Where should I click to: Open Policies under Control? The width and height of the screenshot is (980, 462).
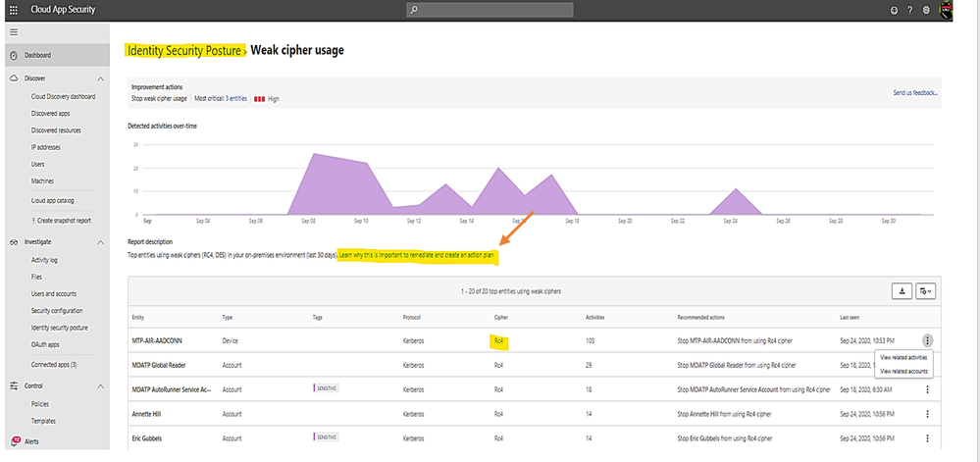pyautogui.click(x=40, y=404)
